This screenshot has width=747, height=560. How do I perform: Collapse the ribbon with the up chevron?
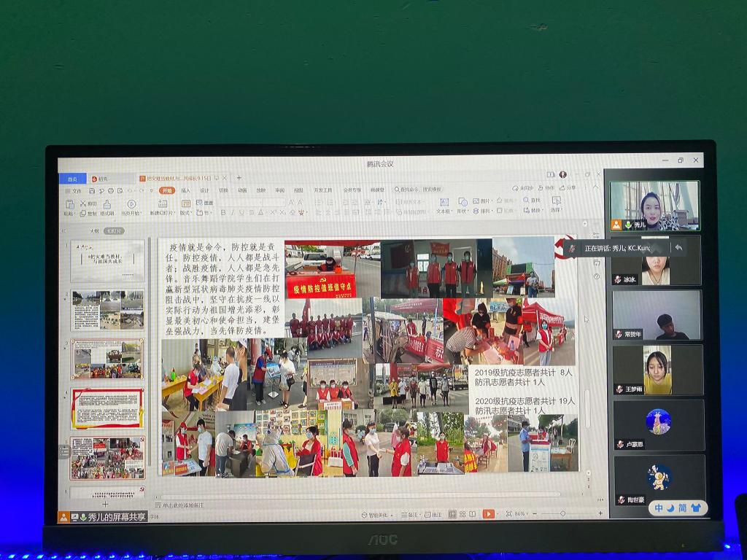(595, 187)
